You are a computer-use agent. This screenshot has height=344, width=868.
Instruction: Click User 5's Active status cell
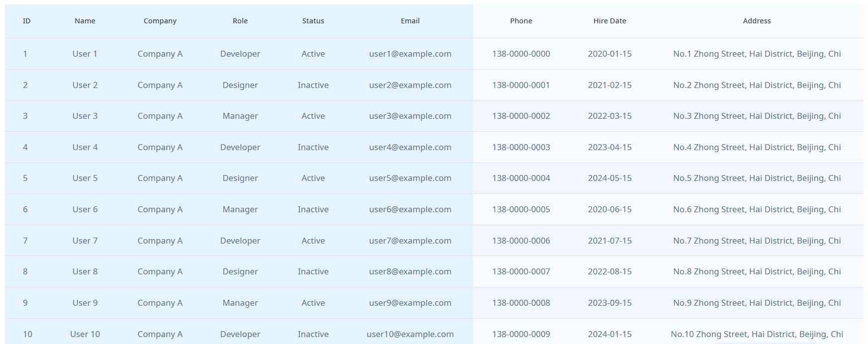(313, 178)
